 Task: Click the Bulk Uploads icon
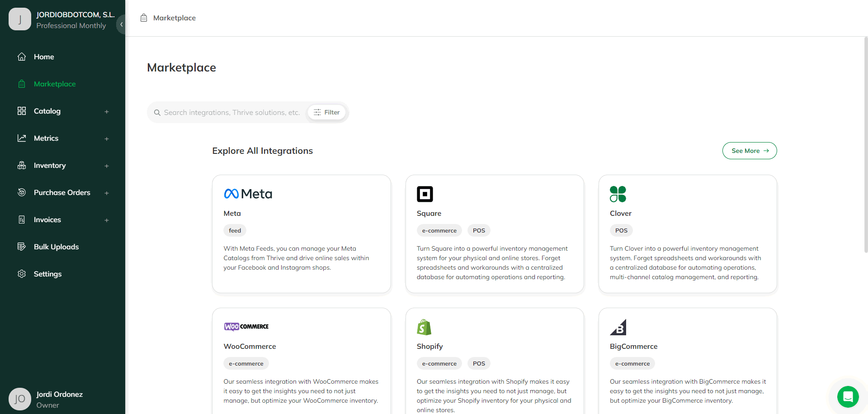click(22, 247)
